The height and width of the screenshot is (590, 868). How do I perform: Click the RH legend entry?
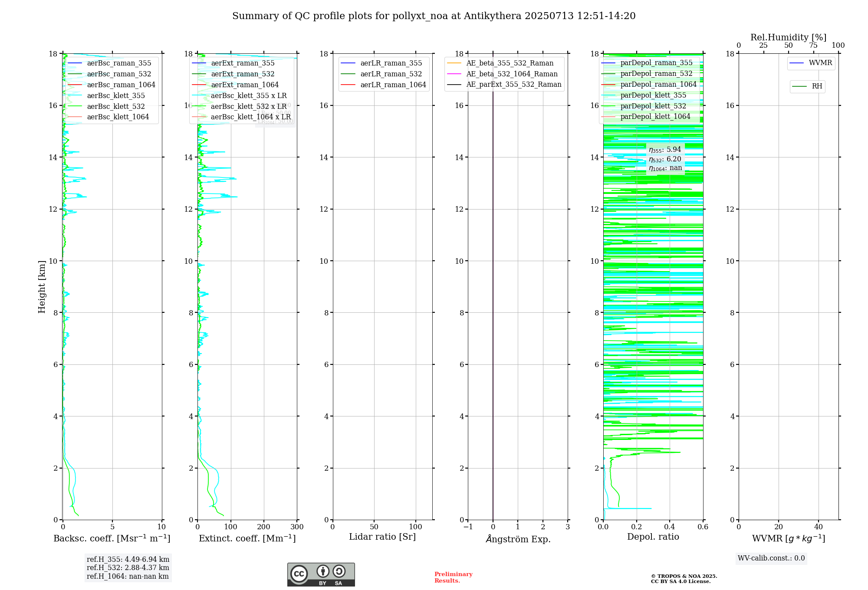(x=807, y=86)
